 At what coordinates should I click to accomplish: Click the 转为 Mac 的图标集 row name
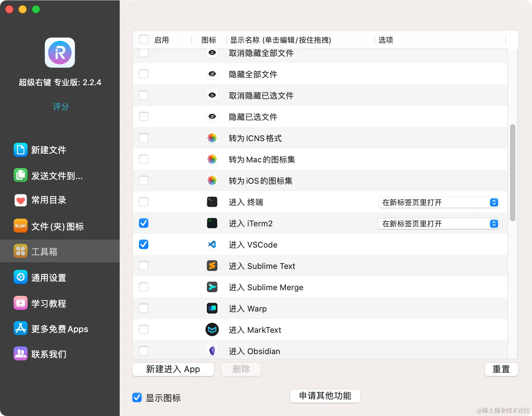click(x=262, y=159)
